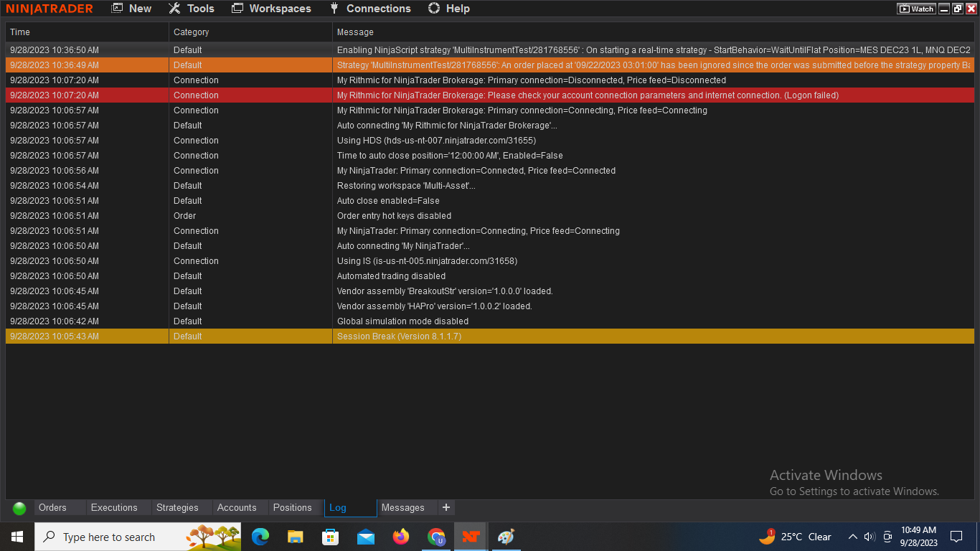Select "Auto connecting 'My NinjaTrader'..." row

[x=490, y=246]
